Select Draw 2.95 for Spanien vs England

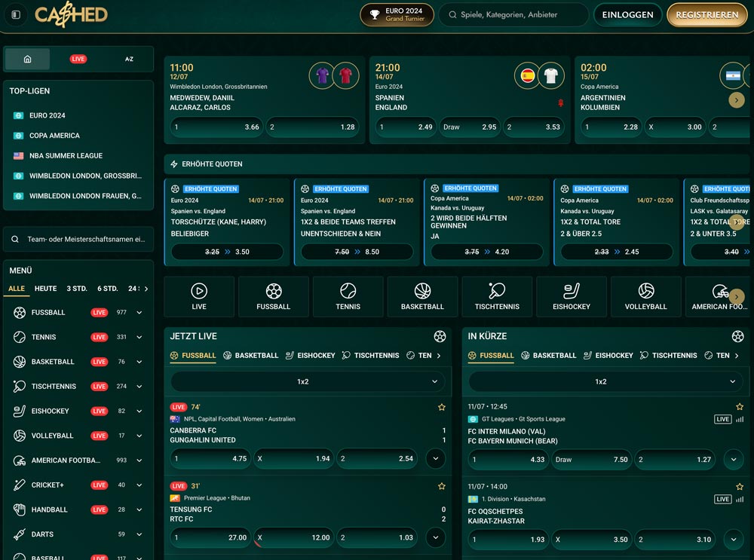tap(470, 127)
